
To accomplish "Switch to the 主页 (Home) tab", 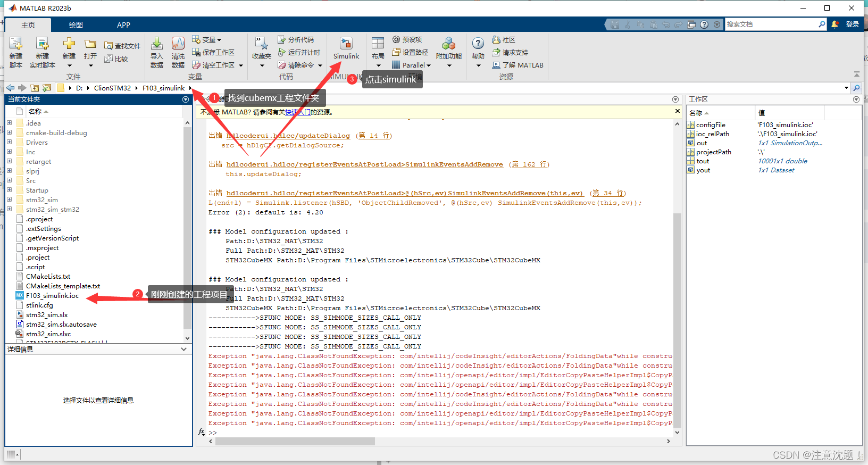I will coord(28,25).
